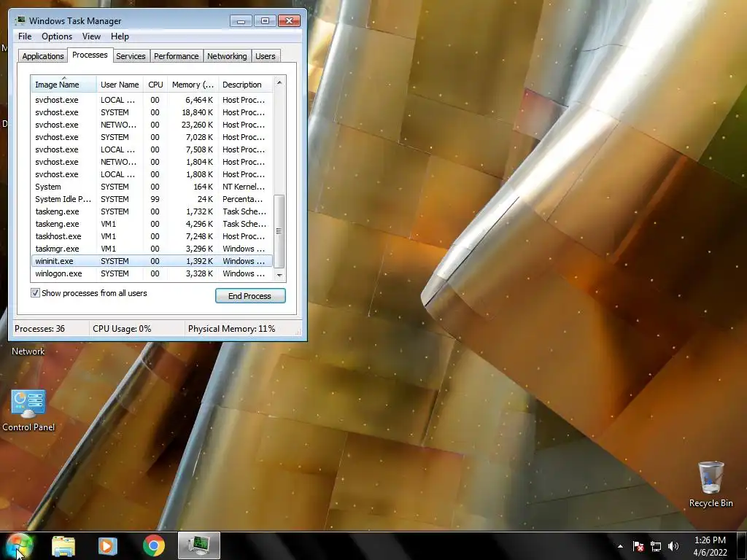Select svchost.exe row using 23,260 K
747x560 pixels.
click(x=152, y=125)
